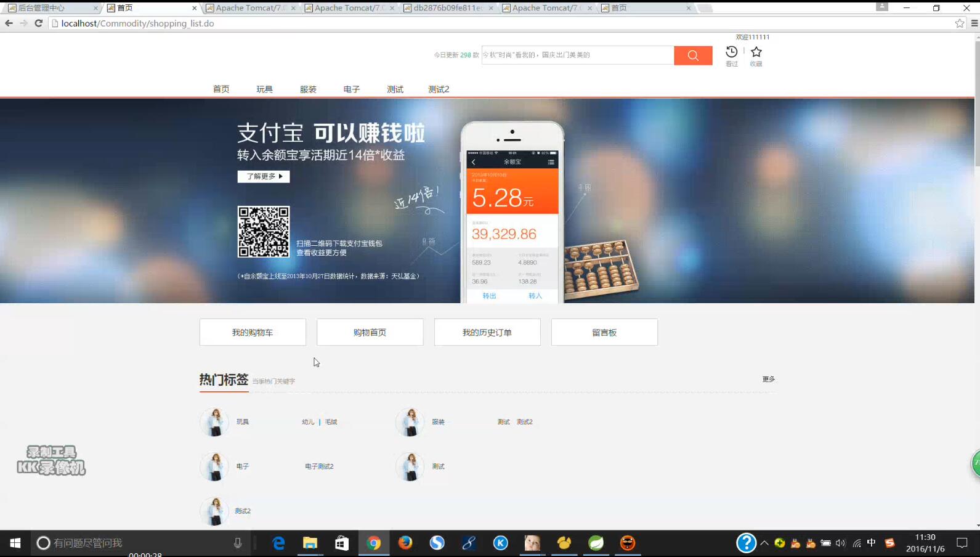The width and height of the screenshot is (980, 557).
Task: Open the volume speaker tray icon
Action: click(841, 543)
